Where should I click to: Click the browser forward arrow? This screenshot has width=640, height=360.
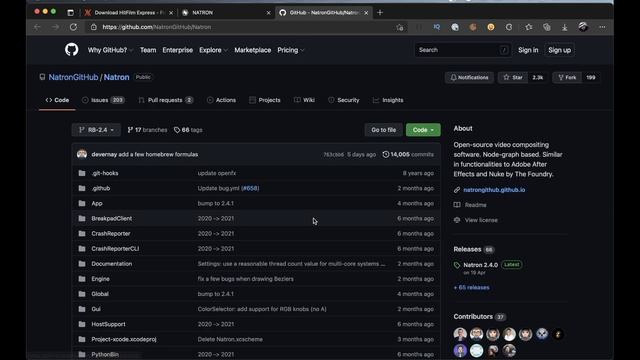56,27
